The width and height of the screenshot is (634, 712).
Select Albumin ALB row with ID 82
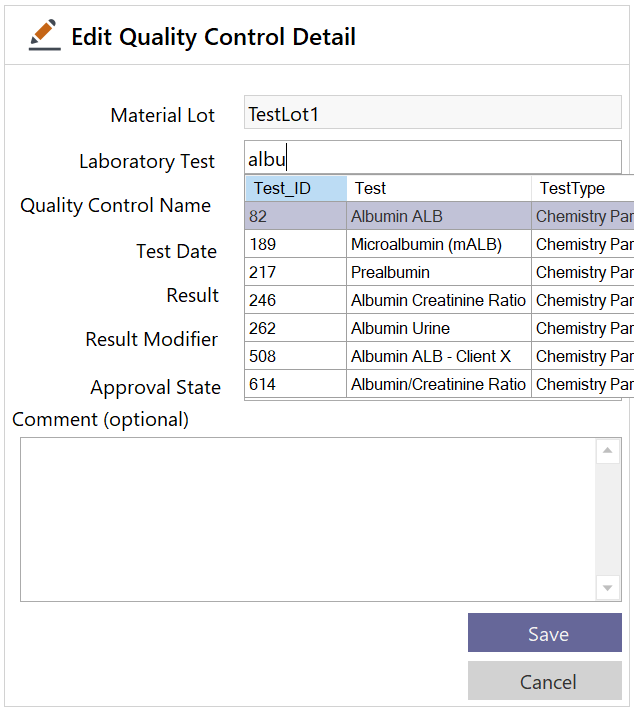[x=396, y=216]
